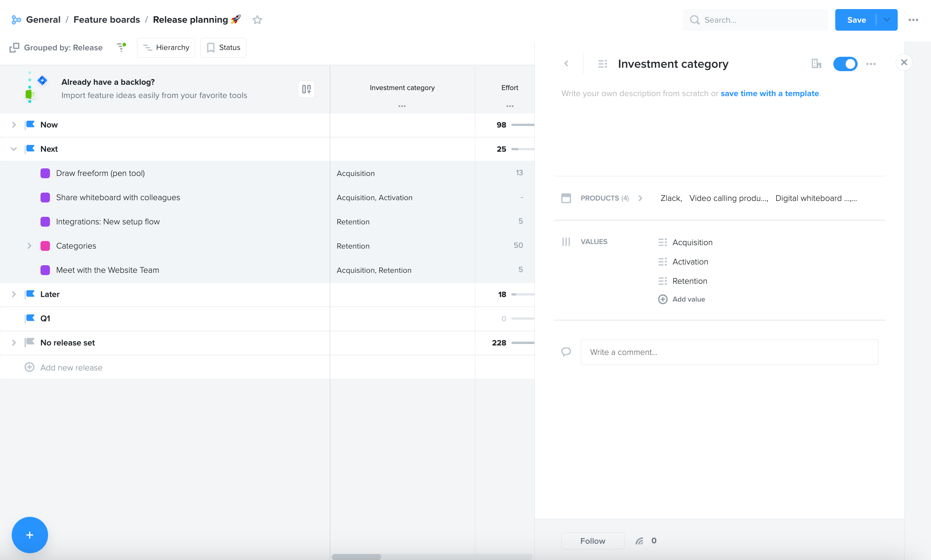Select Integrations: New setup flow feature
The width and height of the screenshot is (931, 560).
coord(108,221)
